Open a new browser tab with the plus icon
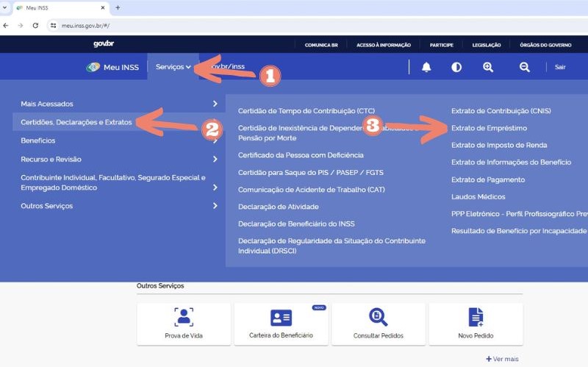 point(118,7)
